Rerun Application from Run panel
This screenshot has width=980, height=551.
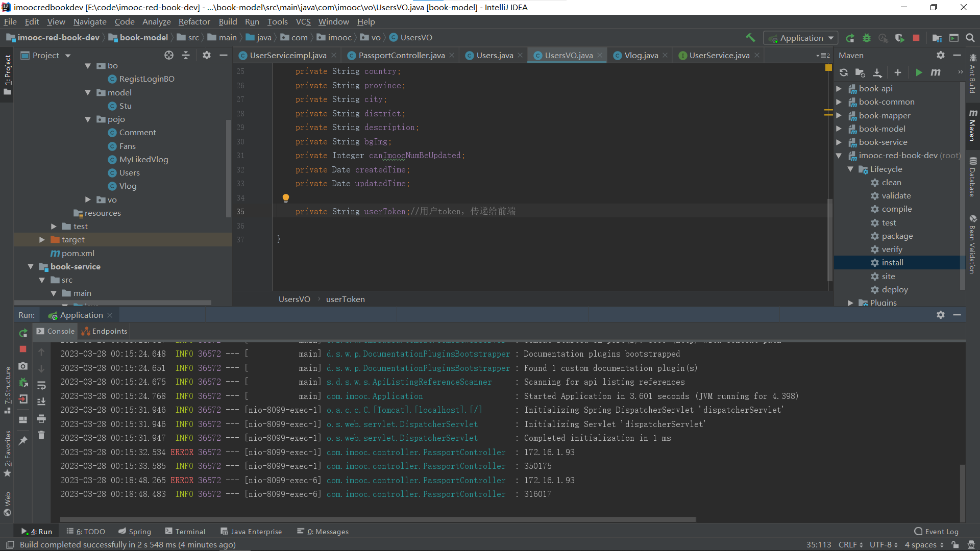click(x=23, y=333)
